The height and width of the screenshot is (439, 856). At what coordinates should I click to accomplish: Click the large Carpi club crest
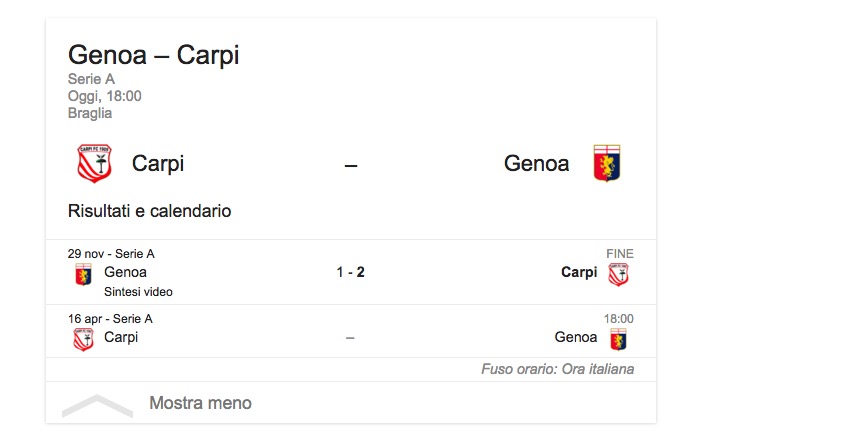point(94,164)
